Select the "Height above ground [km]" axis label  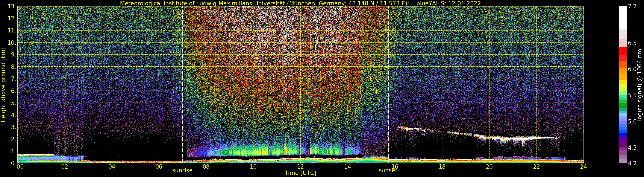point(3,85)
